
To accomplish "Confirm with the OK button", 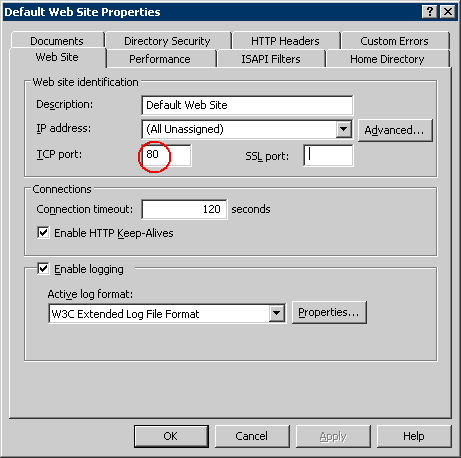I will click(x=171, y=436).
